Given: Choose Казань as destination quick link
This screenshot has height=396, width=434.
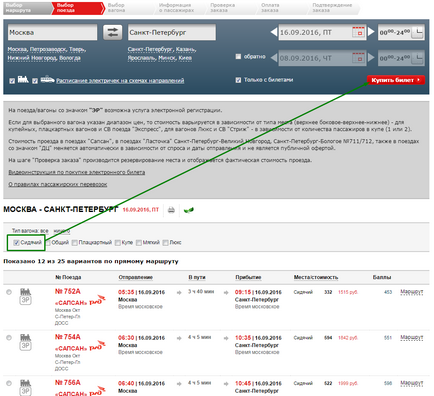Looking at the screenshot, I should tap(186, 49).
